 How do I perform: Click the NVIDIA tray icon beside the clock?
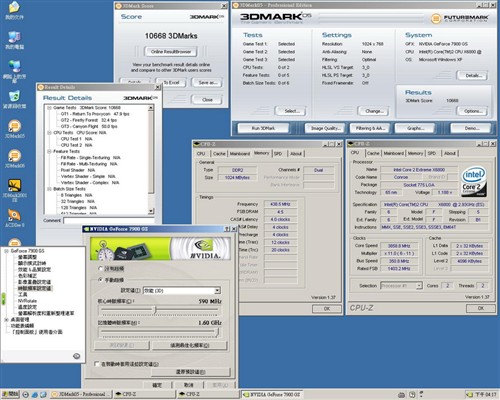pyautogui.click(x=470, y=394)
